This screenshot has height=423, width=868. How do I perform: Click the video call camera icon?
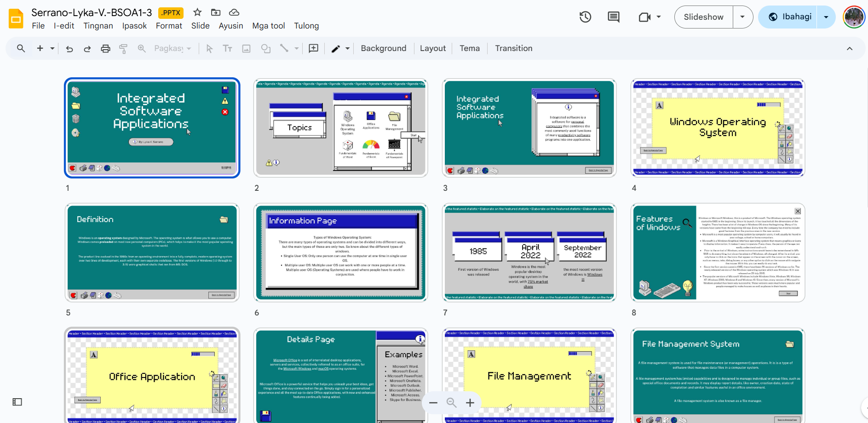pyautogui.click(x=644, y=17)
